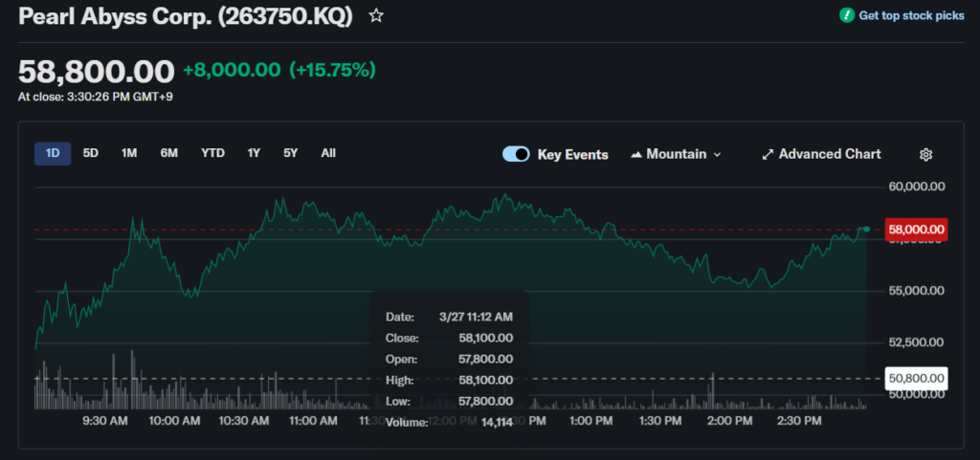Viewport: 980px width, 460px height.
Task: Click the green badge icon beside top stock picks
Action: tap(846, 15)
